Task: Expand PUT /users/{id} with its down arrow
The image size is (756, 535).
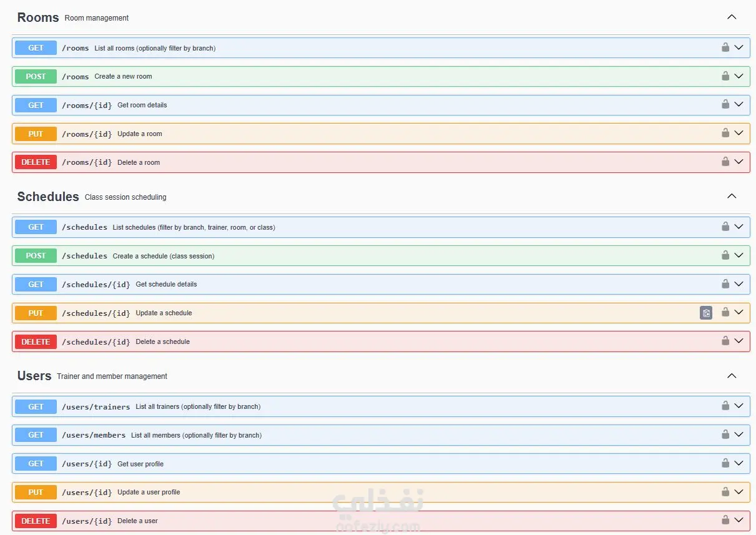Action: point(739,491)
